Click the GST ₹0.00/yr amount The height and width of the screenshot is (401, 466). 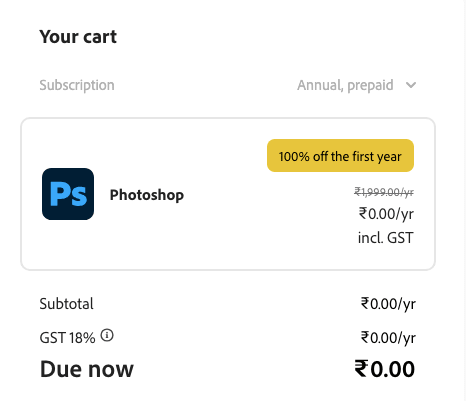388,338
